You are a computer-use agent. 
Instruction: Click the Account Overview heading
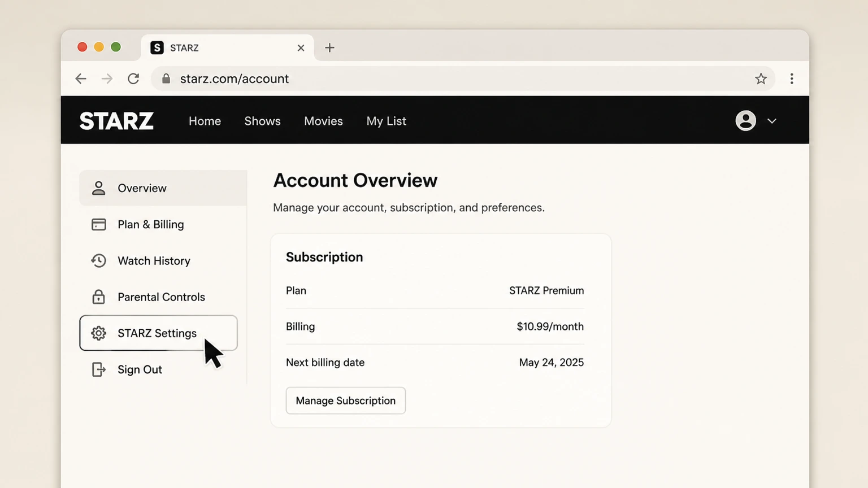point(355,180)
